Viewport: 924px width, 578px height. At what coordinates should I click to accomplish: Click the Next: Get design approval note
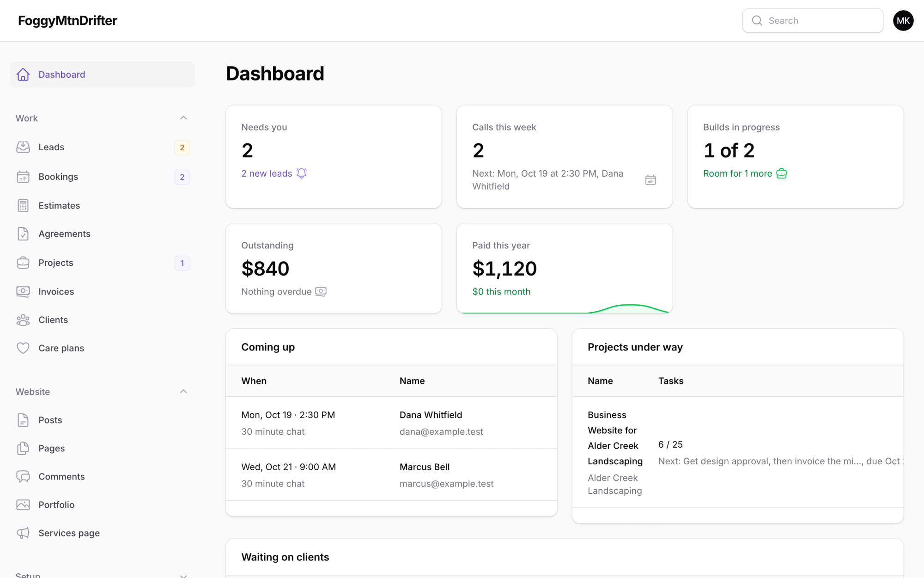781,461
